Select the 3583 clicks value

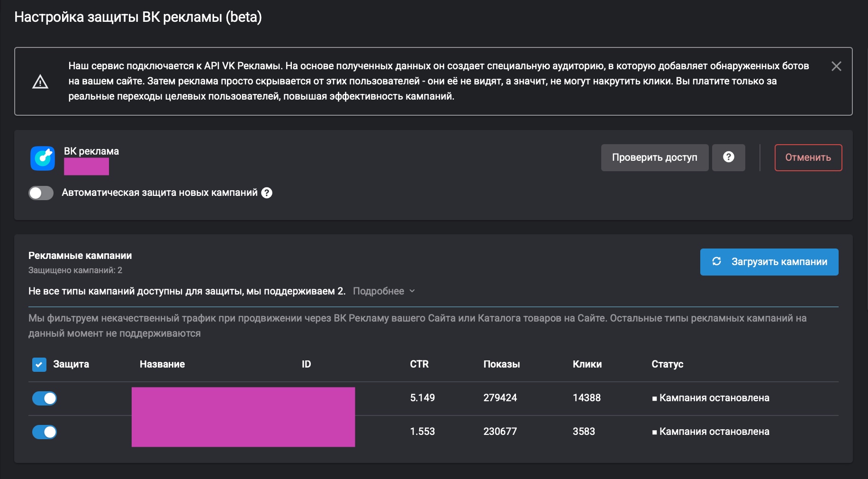(584, 432)
